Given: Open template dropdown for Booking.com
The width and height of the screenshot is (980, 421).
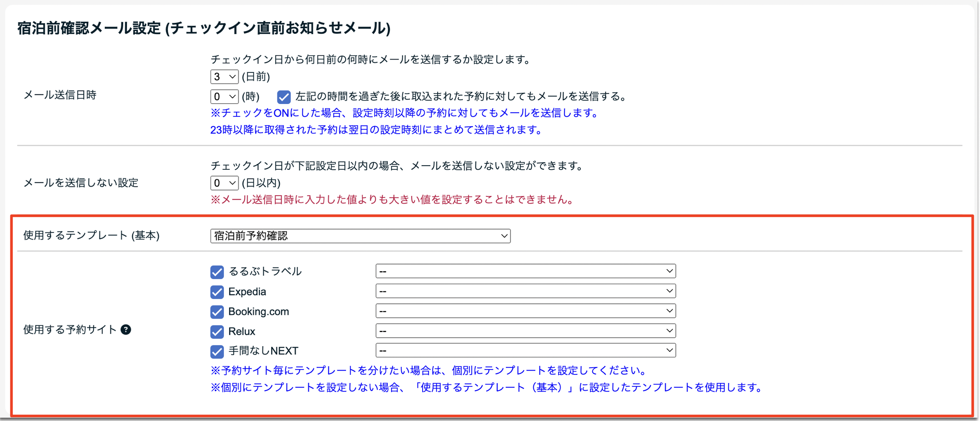Looking at the screenshot, I should point(525,311).
